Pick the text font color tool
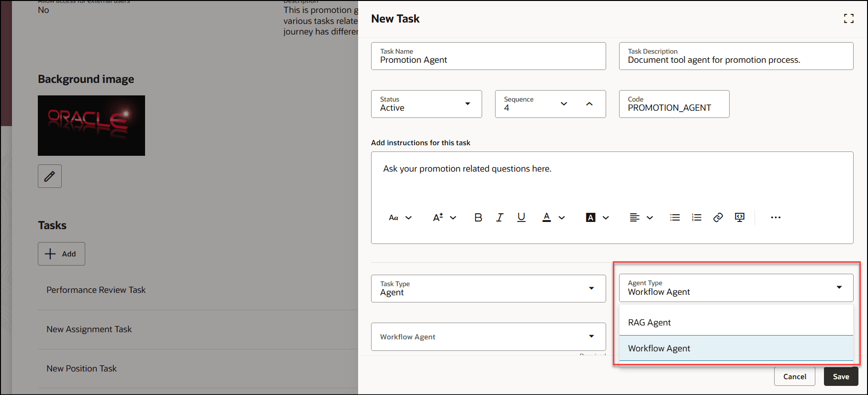Viewport: 868px width, 395px height. tap(546, 218)
